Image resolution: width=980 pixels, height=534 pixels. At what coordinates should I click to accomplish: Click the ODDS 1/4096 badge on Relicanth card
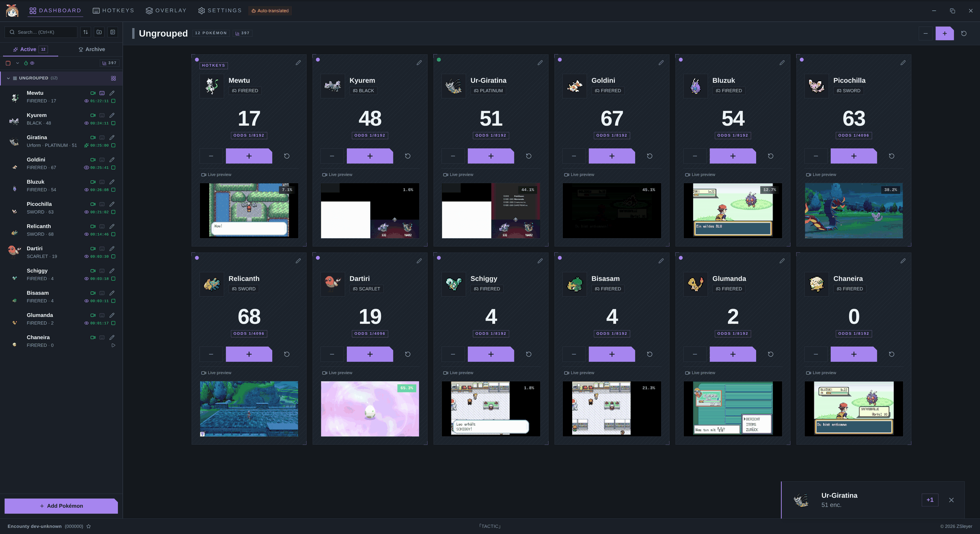click(249, 333)
